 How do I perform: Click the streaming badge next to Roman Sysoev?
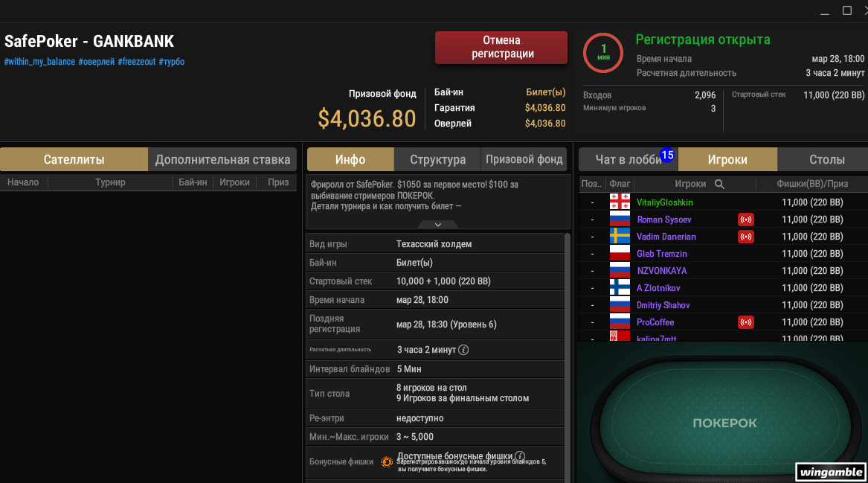pos(746,220)
